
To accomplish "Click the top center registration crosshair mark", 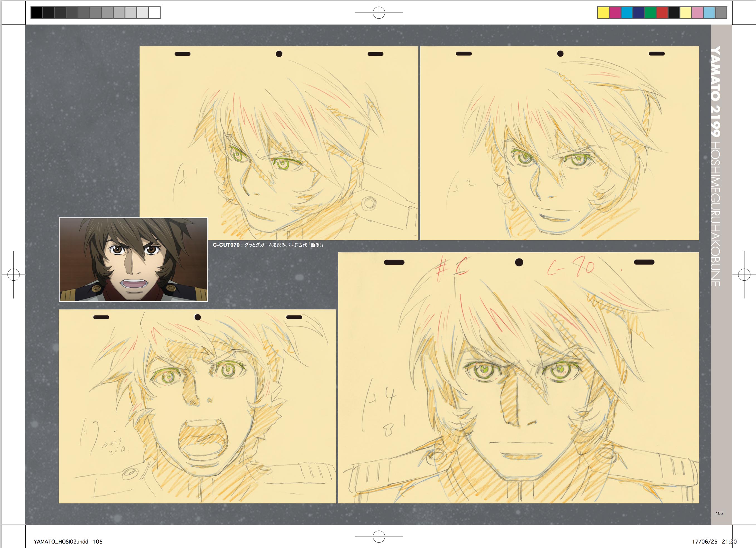I will (x=379, y=13).
